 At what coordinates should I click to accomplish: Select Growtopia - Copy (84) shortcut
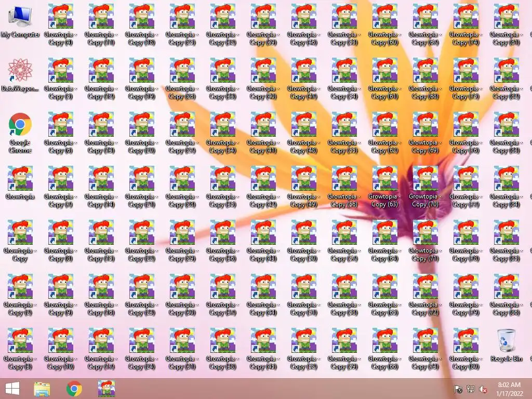pyautogui.click(x=506, y=187)
